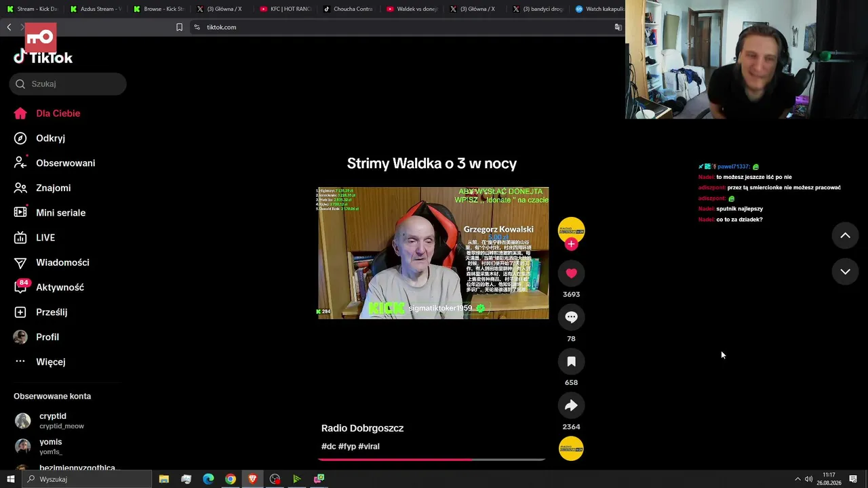Show hidden system tray icons
This screenshot has width=868, height=488.
pyautogui.click(x=797, y=479)
